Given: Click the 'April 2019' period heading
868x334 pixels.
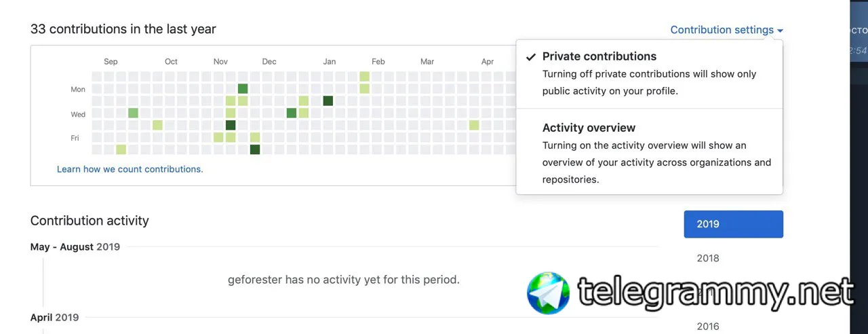Looking at the screenshot, I should coord(55,317).
